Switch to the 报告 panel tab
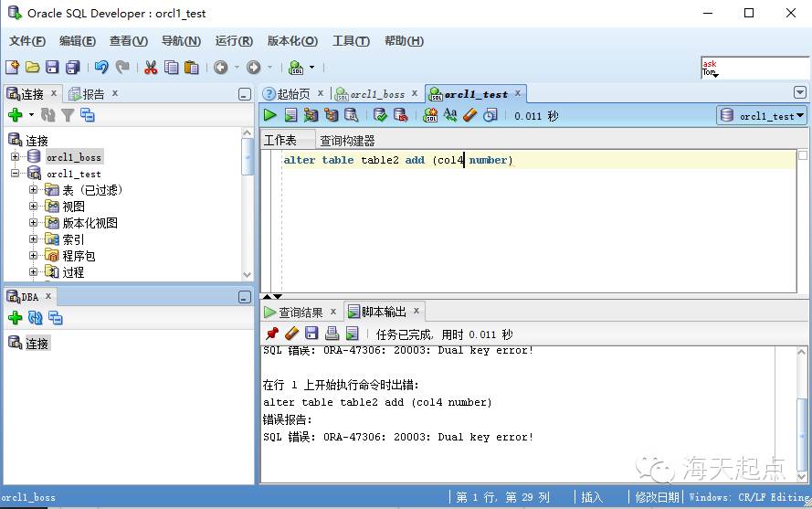Viewport: 812px width, 509px height. click(x=93, y=94)
